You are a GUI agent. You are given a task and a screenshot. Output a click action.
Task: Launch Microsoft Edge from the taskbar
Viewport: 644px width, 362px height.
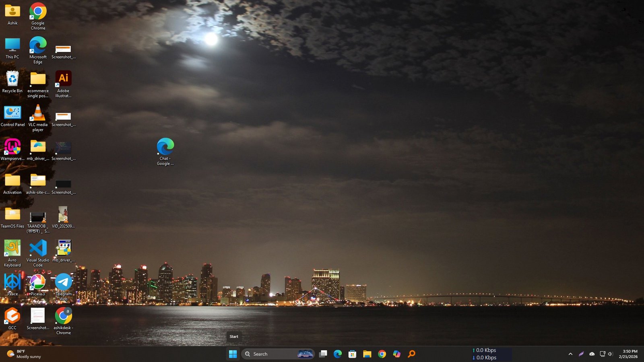point(338,354)
